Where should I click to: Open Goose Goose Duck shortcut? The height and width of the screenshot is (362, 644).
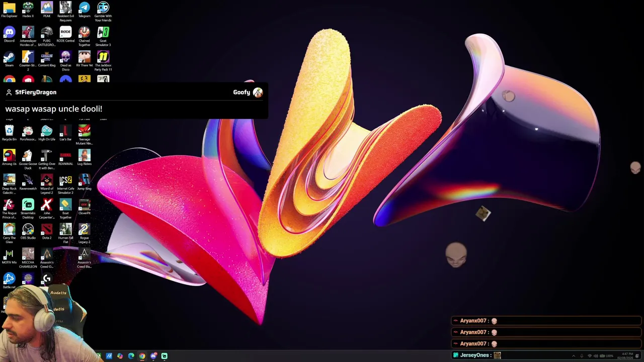coord(28,160)
